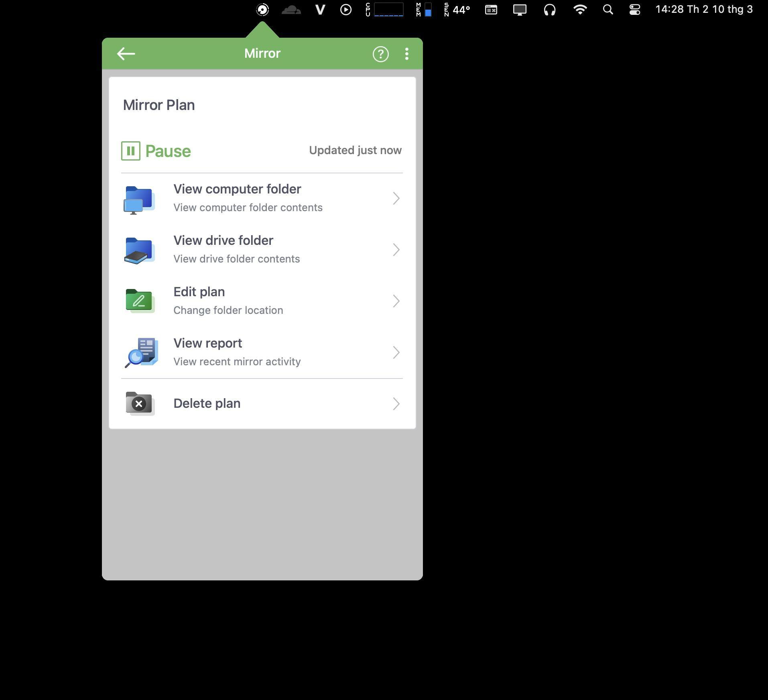Go back with the left arrow

click(x=126, y=54)
